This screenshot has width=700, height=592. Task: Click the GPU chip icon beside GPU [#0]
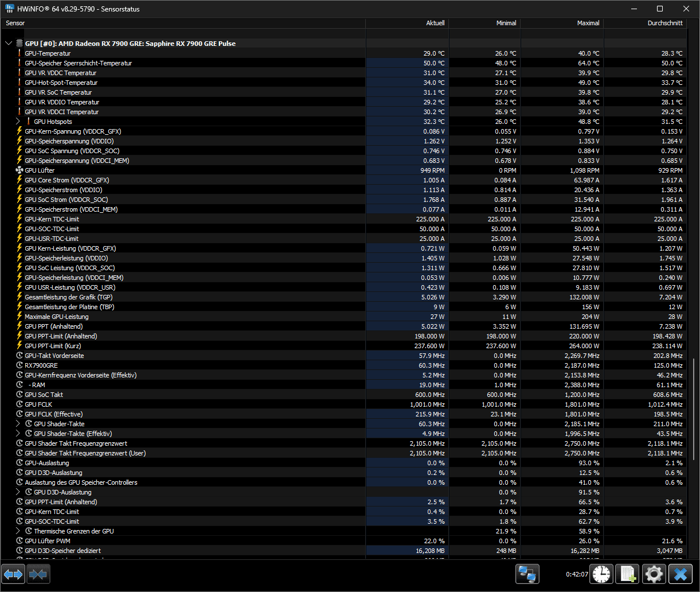coord(19,44)
